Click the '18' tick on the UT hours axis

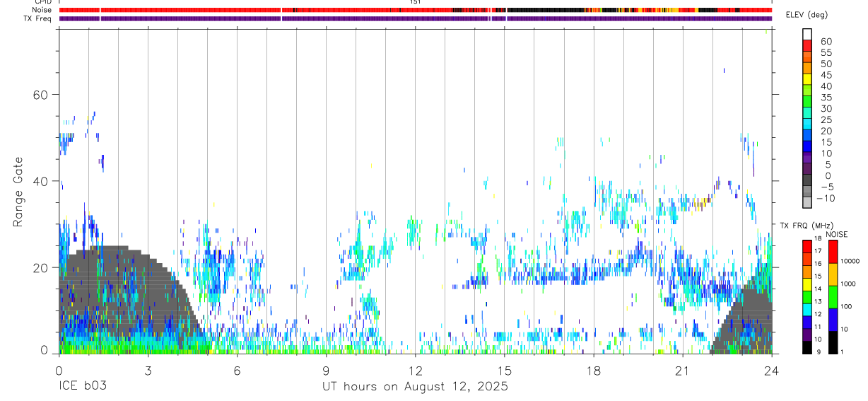coord(594,370)
